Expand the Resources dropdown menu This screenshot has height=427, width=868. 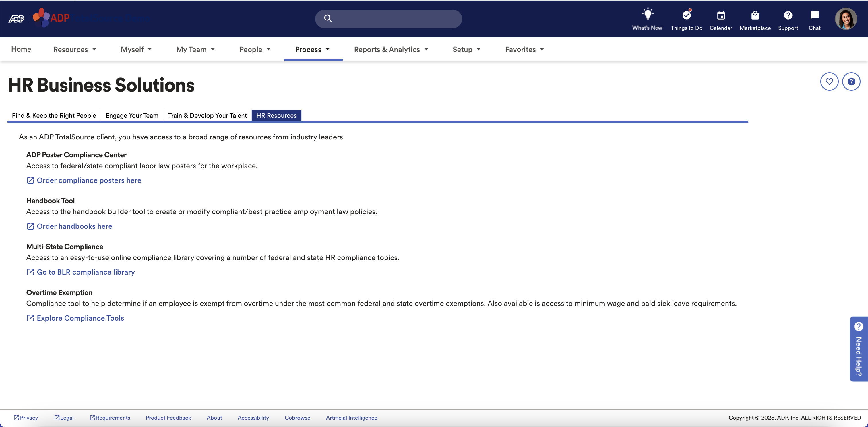pyautogui.click(x=74, y=50)
